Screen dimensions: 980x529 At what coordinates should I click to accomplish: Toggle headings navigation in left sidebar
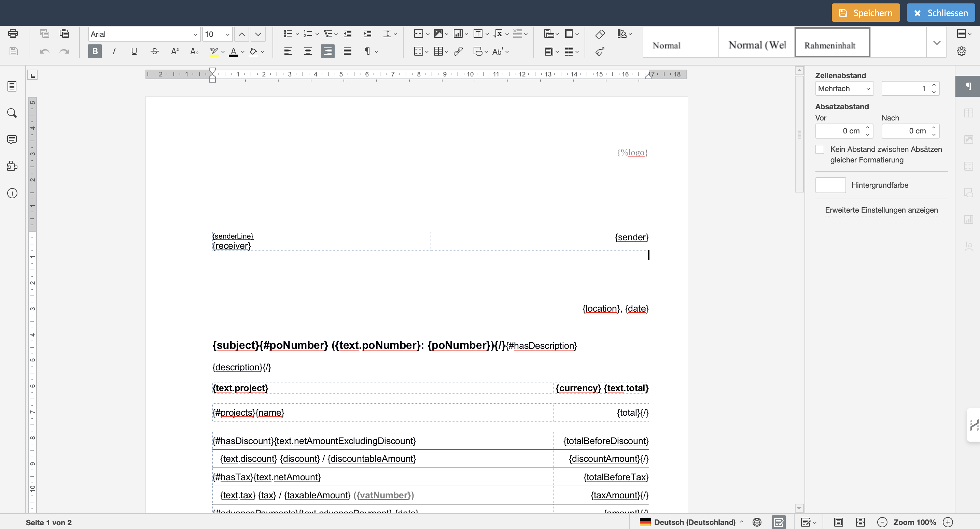[12, 86]
